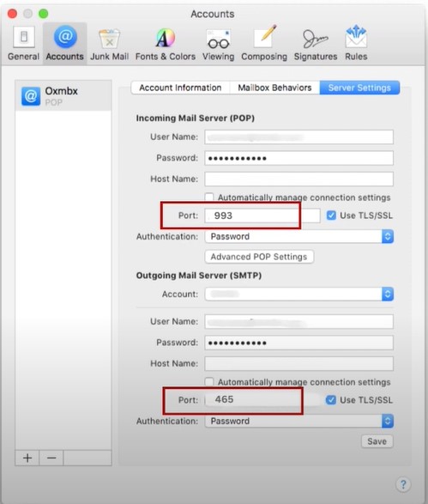Click incoming server Password field
Screen dimensions: 428x504
[x=299, y=158]
